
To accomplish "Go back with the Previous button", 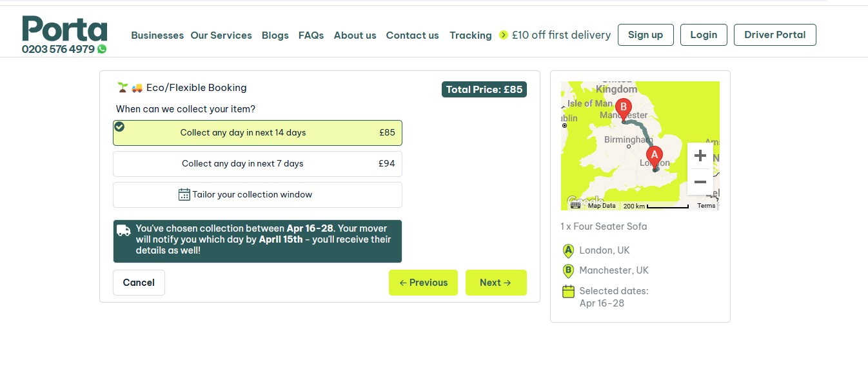I will coord(423,283).
